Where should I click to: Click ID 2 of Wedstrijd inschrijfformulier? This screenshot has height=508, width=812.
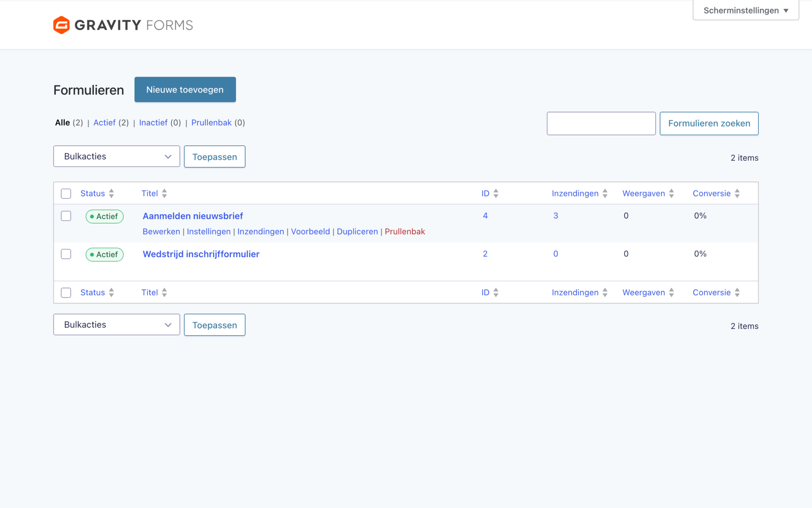tap(485, 254)
